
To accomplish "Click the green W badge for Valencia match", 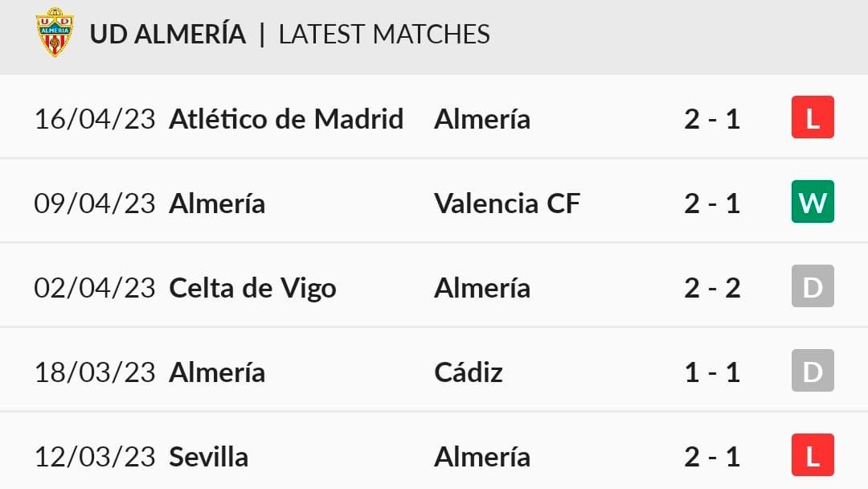I will click(x=813, y=202).
